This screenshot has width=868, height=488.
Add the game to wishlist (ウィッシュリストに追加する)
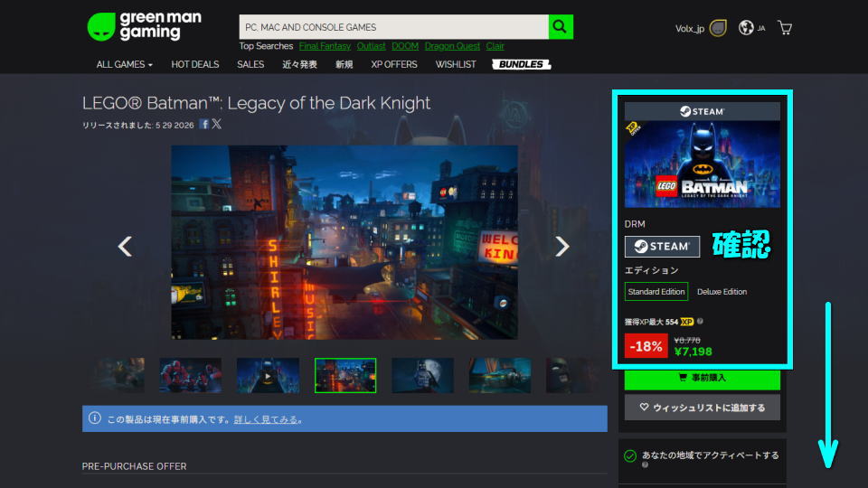point(702,408)
